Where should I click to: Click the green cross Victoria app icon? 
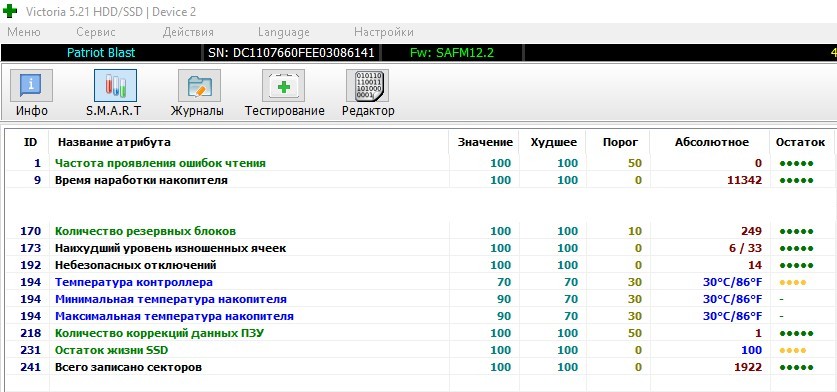10,11
